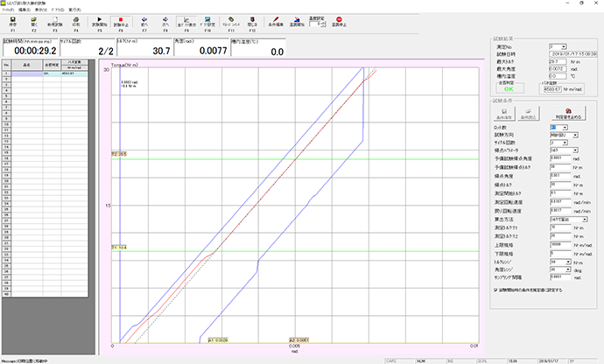This screenshot has width=604, height=364.
Task: Select the T1: 10.4 marker on the graph
Action: tap(119, 248)
